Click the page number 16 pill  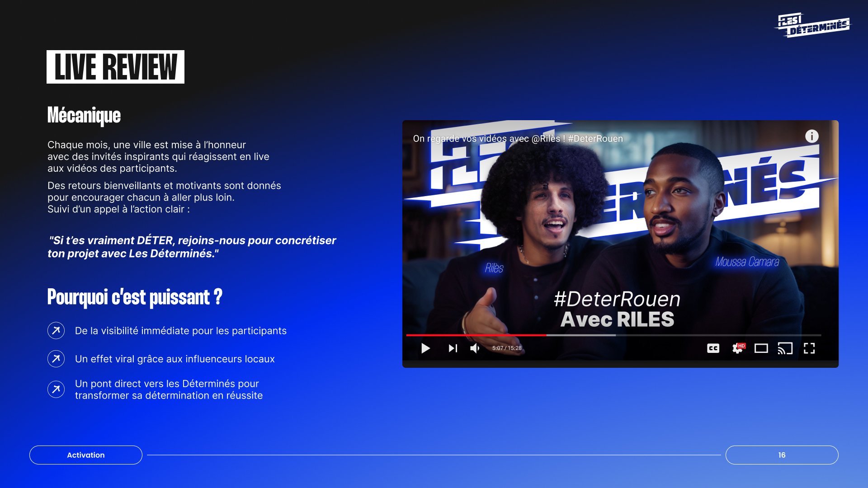point(782,455)
